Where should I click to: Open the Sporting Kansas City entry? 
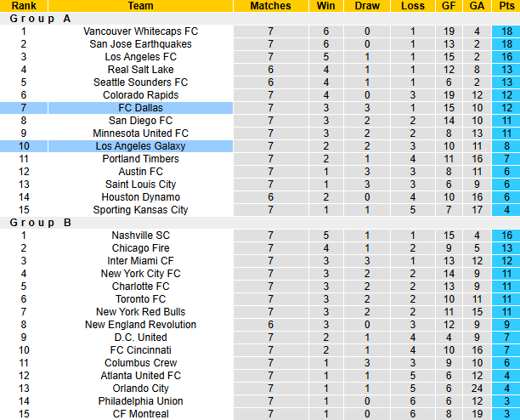(140, 210)
